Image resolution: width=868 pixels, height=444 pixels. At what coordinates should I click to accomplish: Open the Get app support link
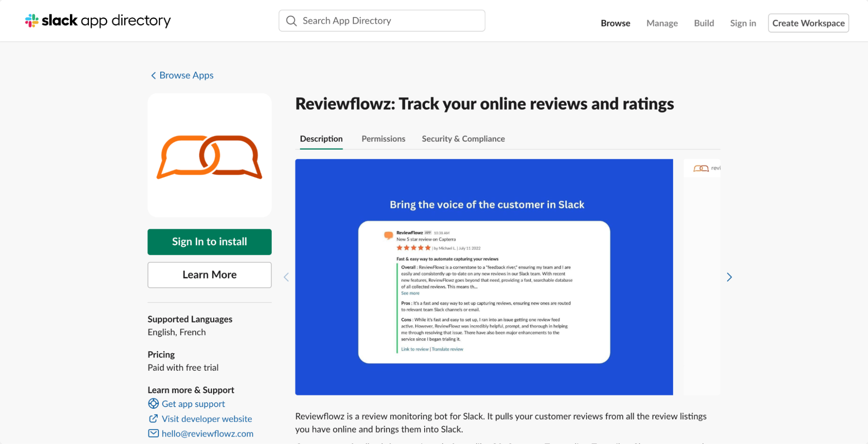point(193,404)
